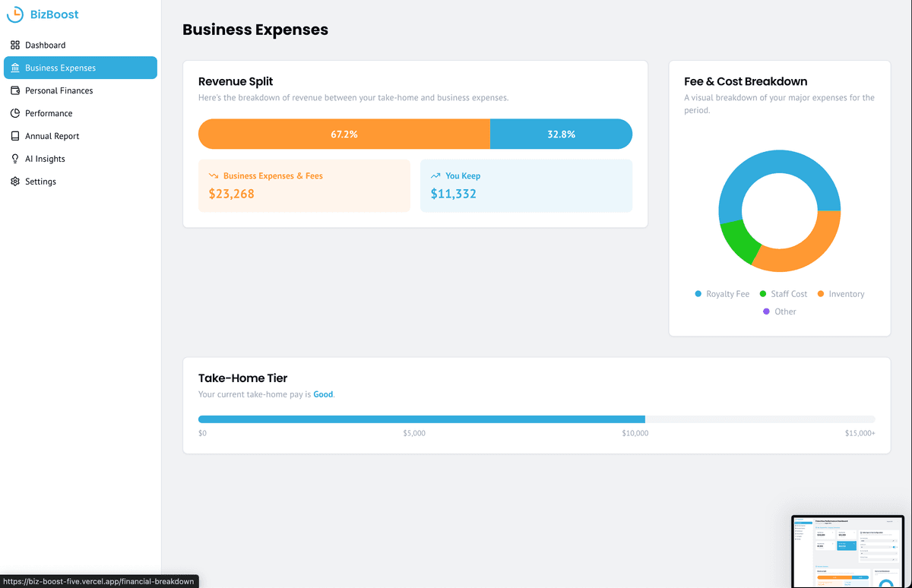Toggle the Staff Cost legend item
912x588 pixels.
point(784,293)
